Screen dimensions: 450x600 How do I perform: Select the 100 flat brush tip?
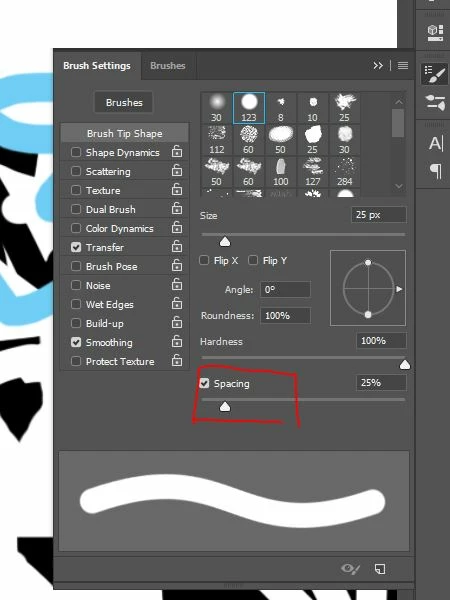(280, 172)
